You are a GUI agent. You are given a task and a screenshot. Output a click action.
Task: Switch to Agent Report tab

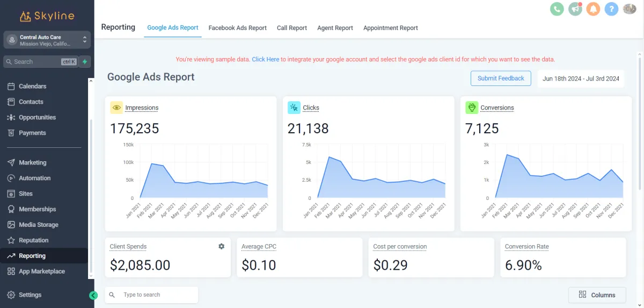335,28
